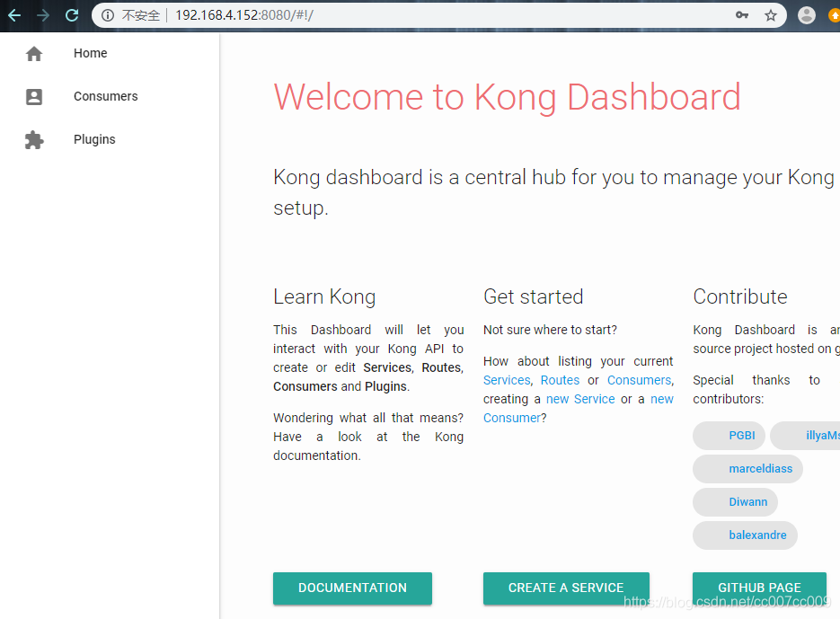Reload the page with refresh icon
The height and width of the screenshot is (619, 840).
coord(72,15)
